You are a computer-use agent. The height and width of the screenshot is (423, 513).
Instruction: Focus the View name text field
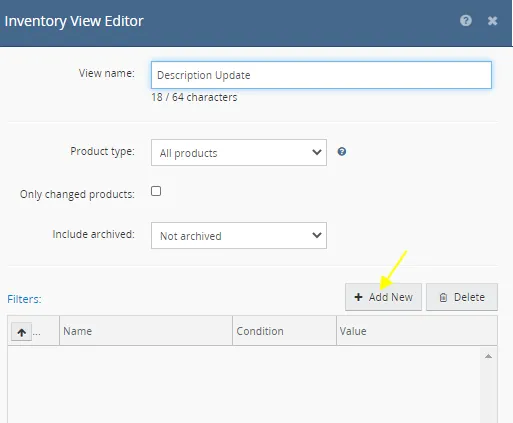pyautogui.click(x=321, y=75)
